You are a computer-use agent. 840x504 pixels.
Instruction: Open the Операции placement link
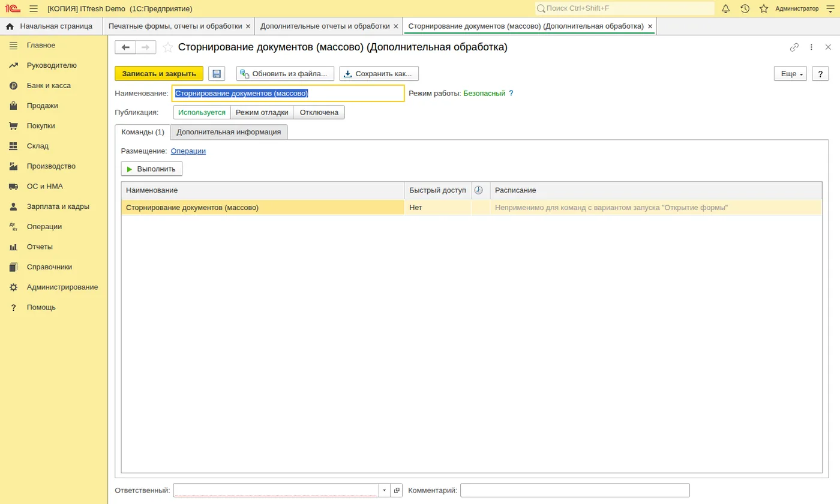[188, 151]
